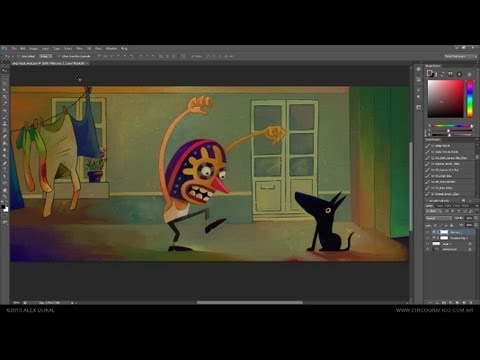
Task: Select the Zoom tool
Action: (x=5, y=197)
